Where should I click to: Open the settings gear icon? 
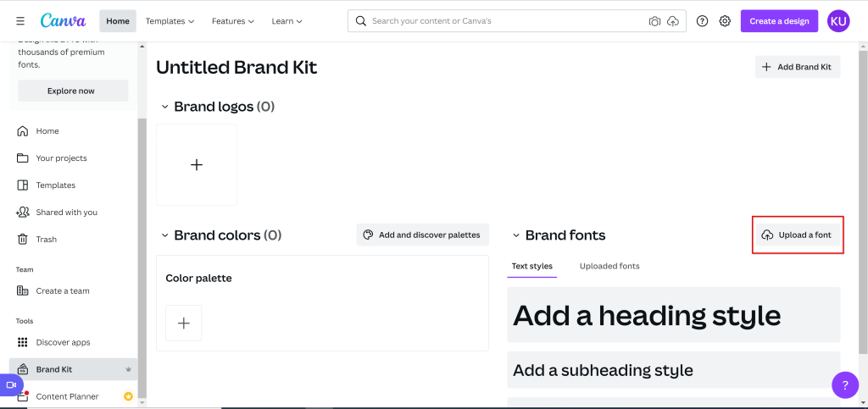[725, 21]
